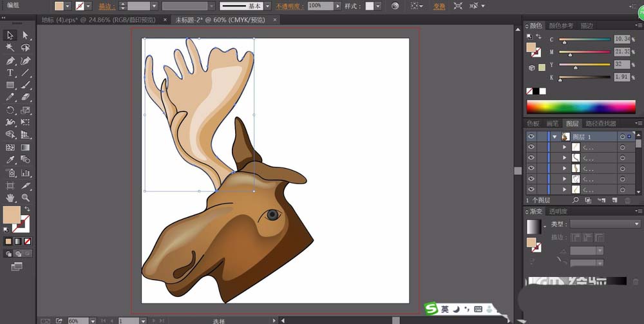The height and width of the screenshot is (324, 644).
Task: Select the Pen tool
Action: (x=10, y=61)
